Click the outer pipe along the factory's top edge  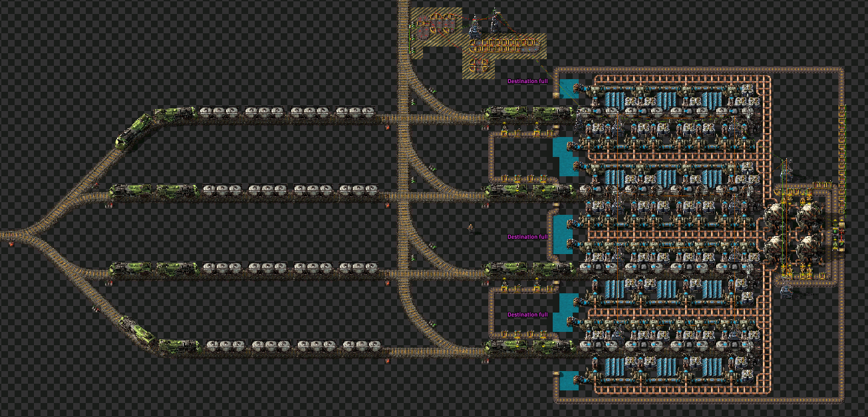pyautogui.click(x=698, y=69)
